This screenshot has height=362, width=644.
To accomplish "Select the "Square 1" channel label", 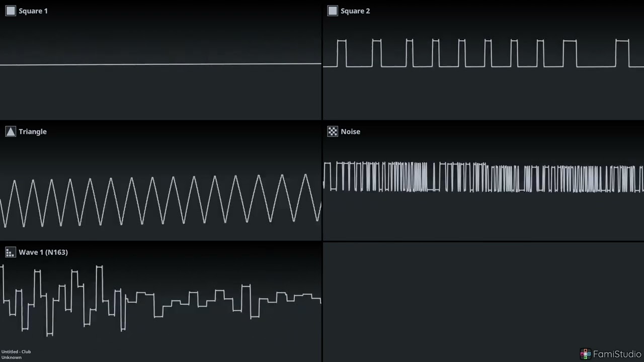I will [33, 11].
